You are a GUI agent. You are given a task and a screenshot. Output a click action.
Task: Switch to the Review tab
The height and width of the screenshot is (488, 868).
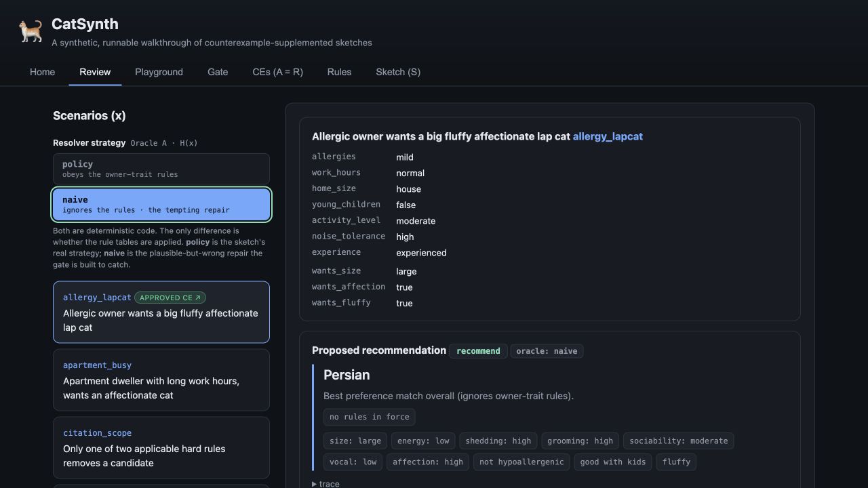(x=95, y=72)
